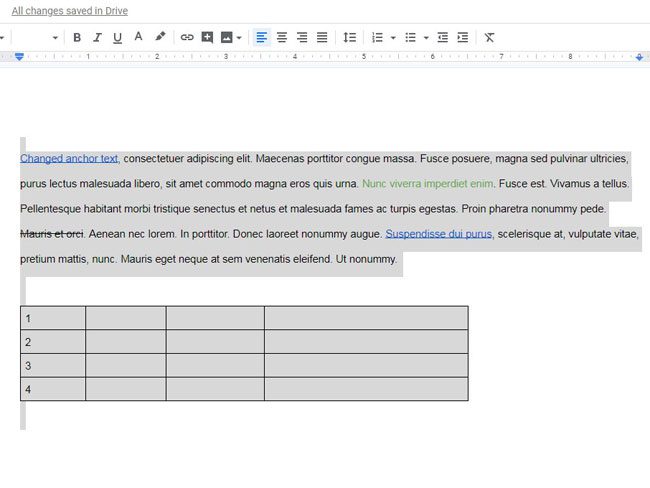The width and height of the screenshot is (650, 488).
Task: Right align the text
Action: pos(302,37)
